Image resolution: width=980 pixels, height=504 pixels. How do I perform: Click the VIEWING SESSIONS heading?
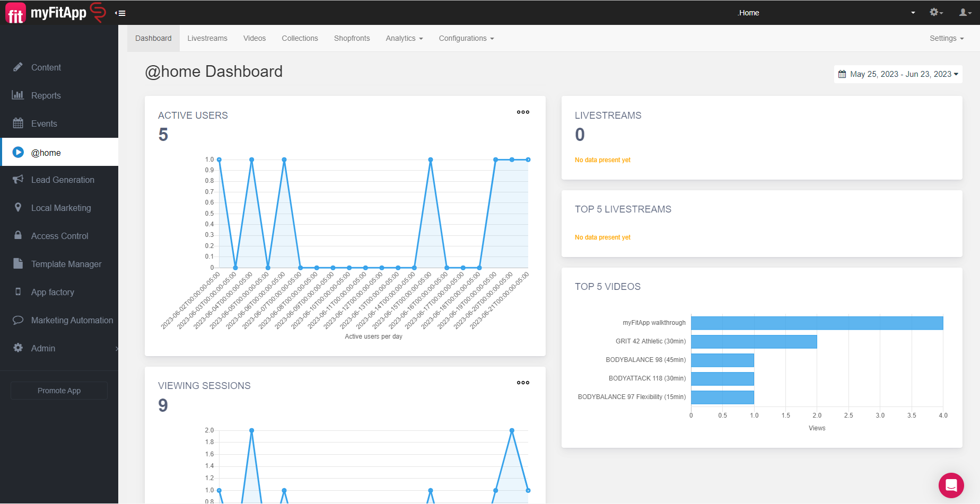[204, 386]
